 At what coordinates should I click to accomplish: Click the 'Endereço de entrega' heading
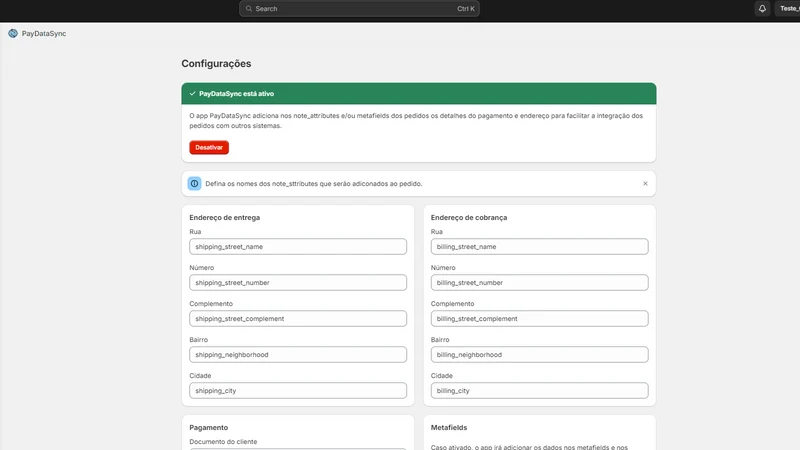224,217
